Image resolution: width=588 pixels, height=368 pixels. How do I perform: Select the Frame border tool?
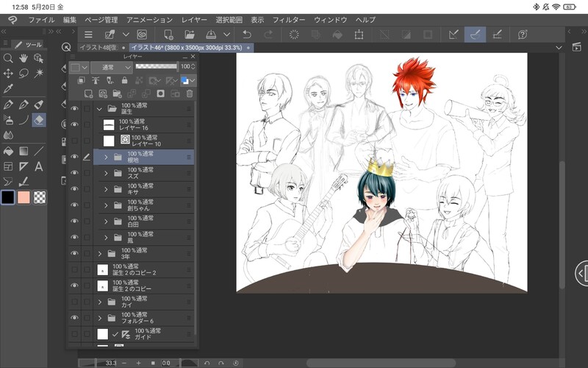pos(8,166)
